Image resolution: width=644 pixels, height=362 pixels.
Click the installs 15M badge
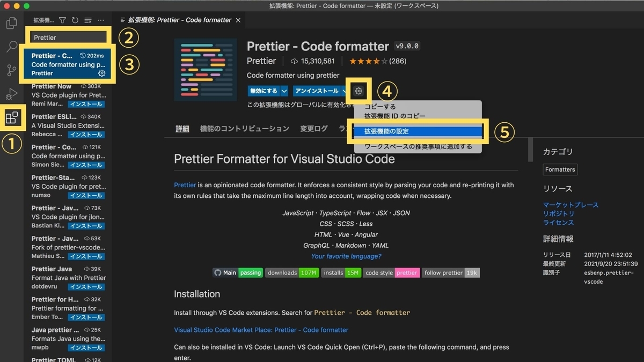tap(341, 272)
